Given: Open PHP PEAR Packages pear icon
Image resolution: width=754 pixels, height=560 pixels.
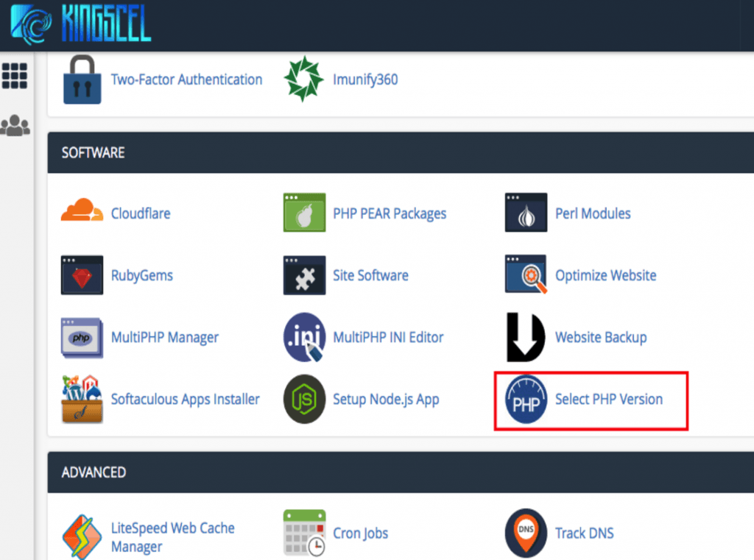Looking at the screenshot, I should [x=304, y=213].
